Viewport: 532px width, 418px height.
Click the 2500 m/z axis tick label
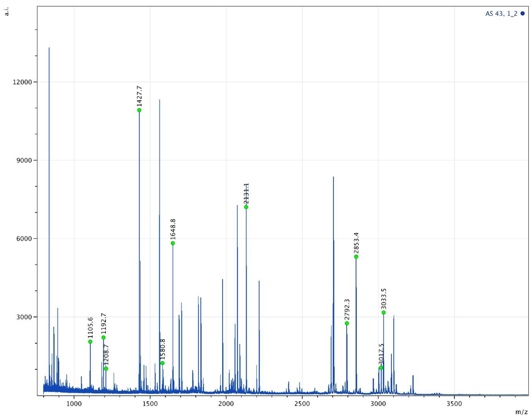302,403
